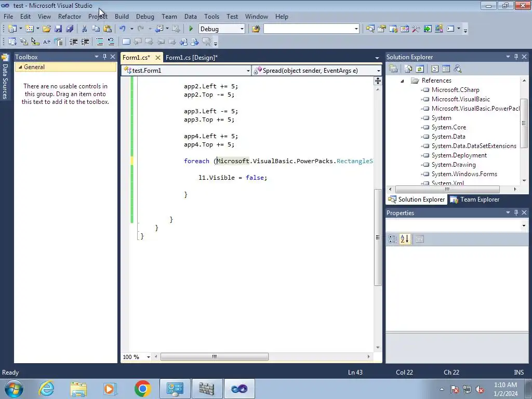Start debugging with the green play icon
Screen dimensions: 532x399
click(191, 29)
